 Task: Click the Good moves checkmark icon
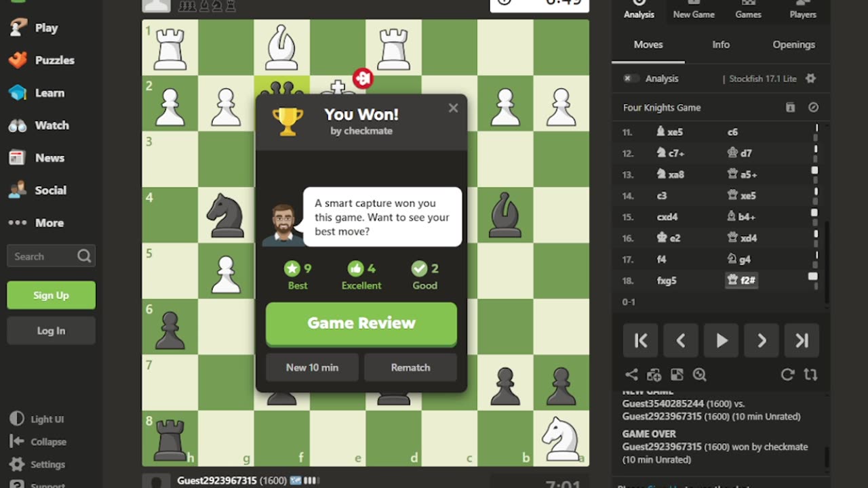(x=419, y=268)
